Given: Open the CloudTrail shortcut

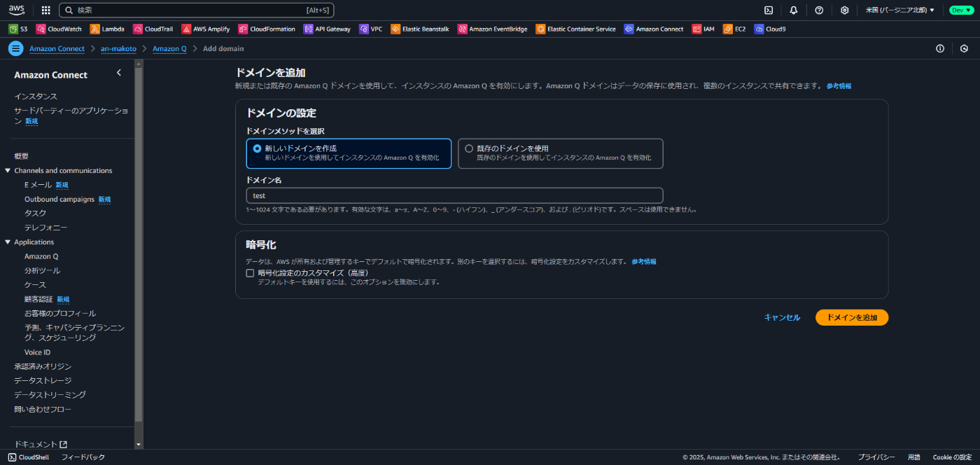Looking at the screenshot, I should tap(153, 29).
